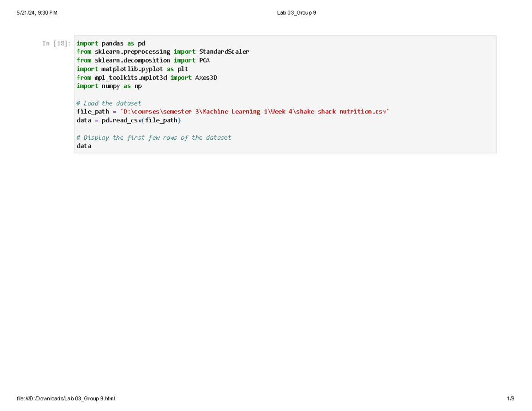Screen dimensions: 532x411
Task: Click the Axes3D import name
Action: (206, 78)
